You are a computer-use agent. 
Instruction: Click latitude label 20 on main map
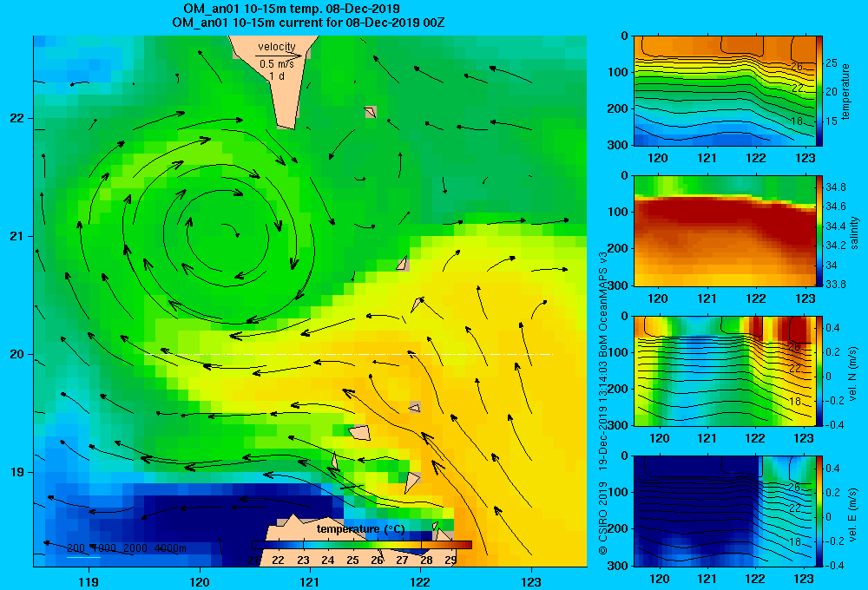click(x=17, y=354)
